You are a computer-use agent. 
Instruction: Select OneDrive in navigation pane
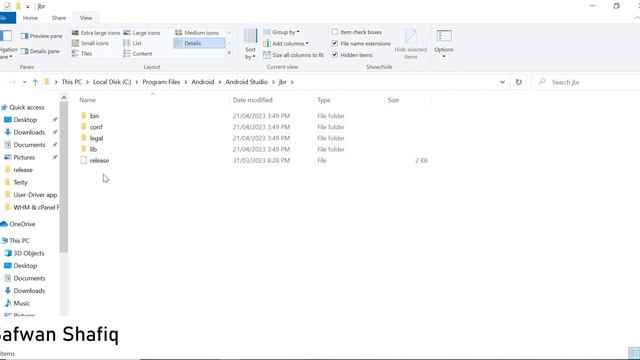tap(22, 224)
